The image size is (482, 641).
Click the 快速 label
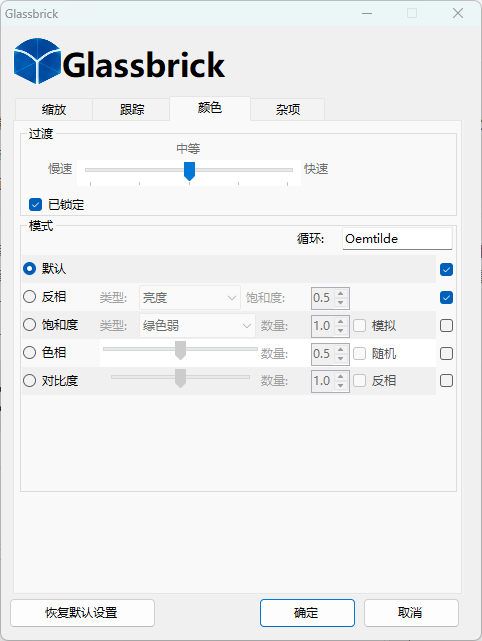click(x=316, y=168)
